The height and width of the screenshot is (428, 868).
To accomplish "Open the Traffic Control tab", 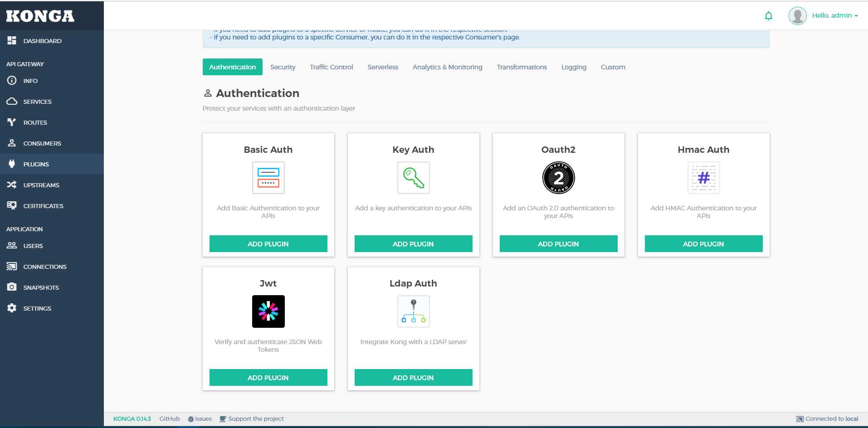I will [332, 67].
